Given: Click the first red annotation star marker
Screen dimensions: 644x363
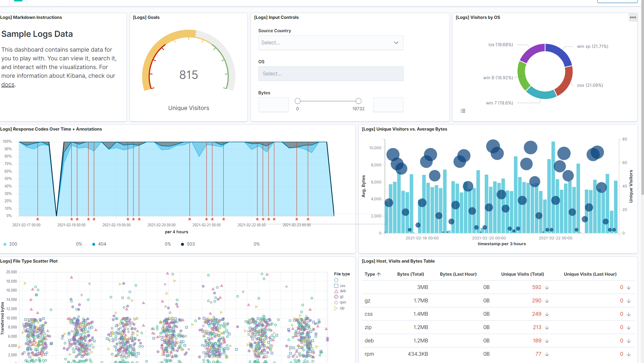Looking at the screenshot, I should coord(38,219).
